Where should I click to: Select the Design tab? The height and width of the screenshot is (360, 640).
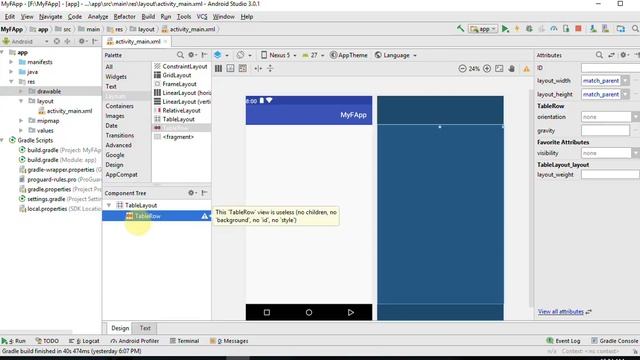pyautogui.click(x=120, y=328)
